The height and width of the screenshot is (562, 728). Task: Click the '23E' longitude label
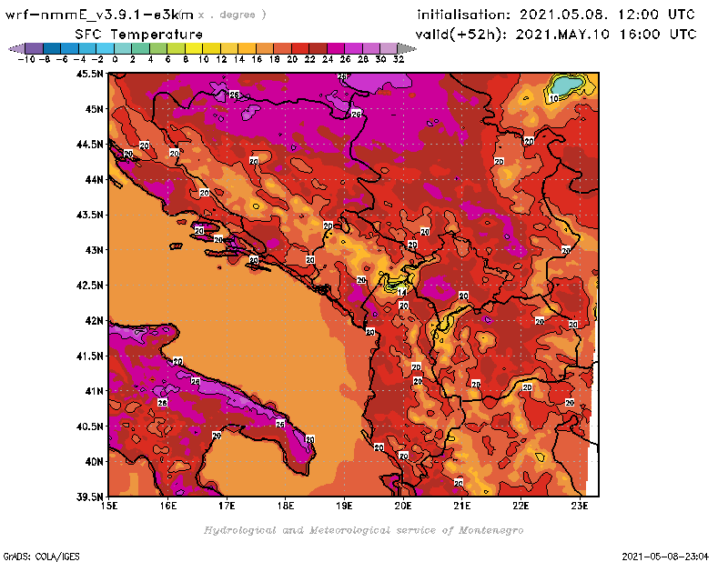580,506
